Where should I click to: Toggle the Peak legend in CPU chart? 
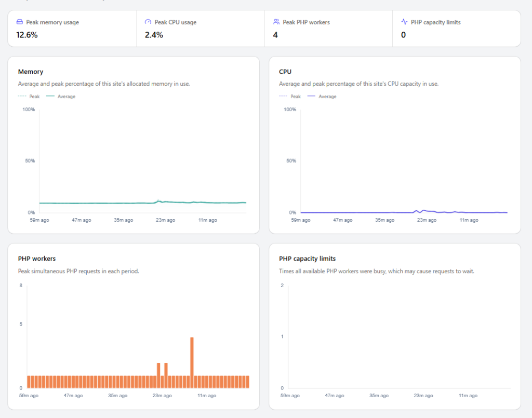(290, 97)
